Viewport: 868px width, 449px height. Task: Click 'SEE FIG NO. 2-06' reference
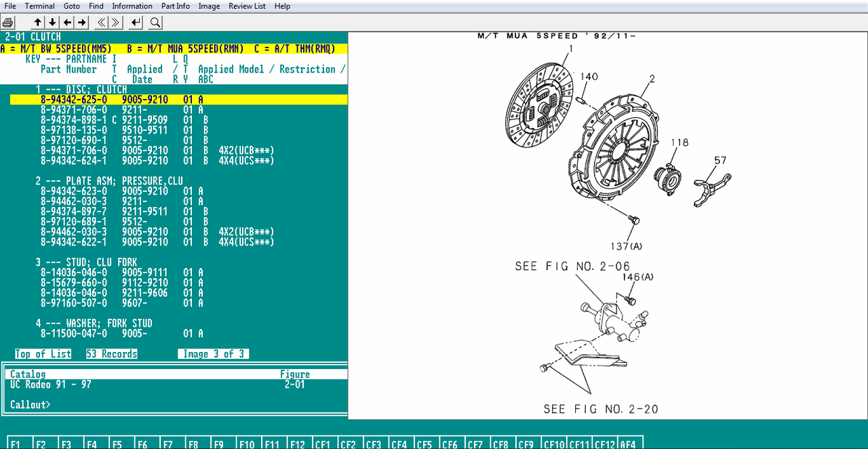tap(572, 267)
